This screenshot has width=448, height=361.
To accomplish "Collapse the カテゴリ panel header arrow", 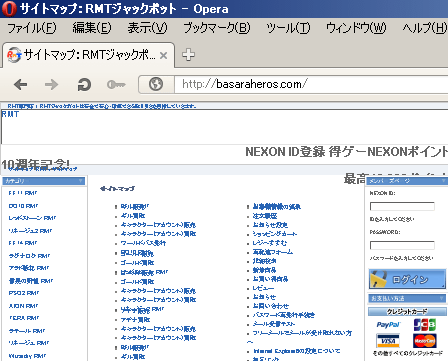I will [x=80, y=181].
